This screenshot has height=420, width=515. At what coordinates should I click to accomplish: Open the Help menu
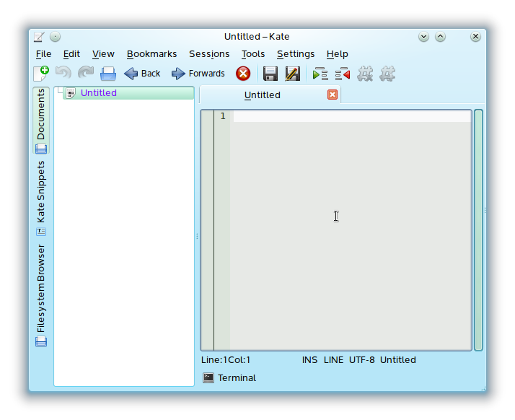pos(338,54)
